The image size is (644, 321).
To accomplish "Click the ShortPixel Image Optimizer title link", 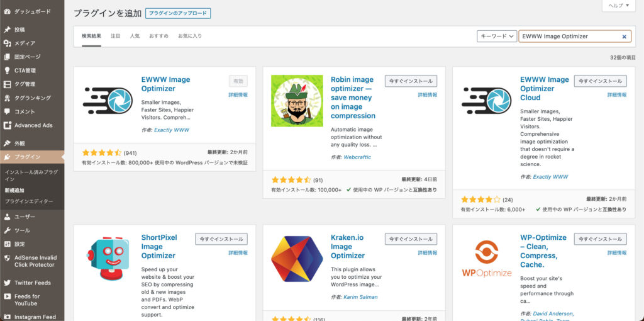I will 159,247.
